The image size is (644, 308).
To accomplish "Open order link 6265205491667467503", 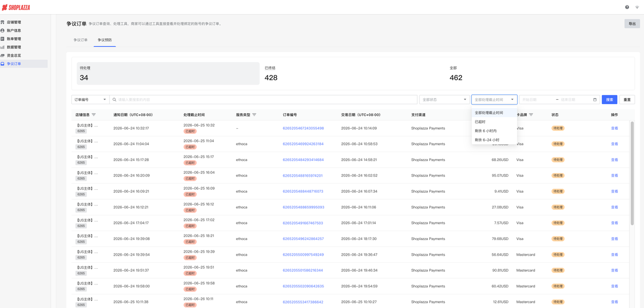I will (303, 223).
